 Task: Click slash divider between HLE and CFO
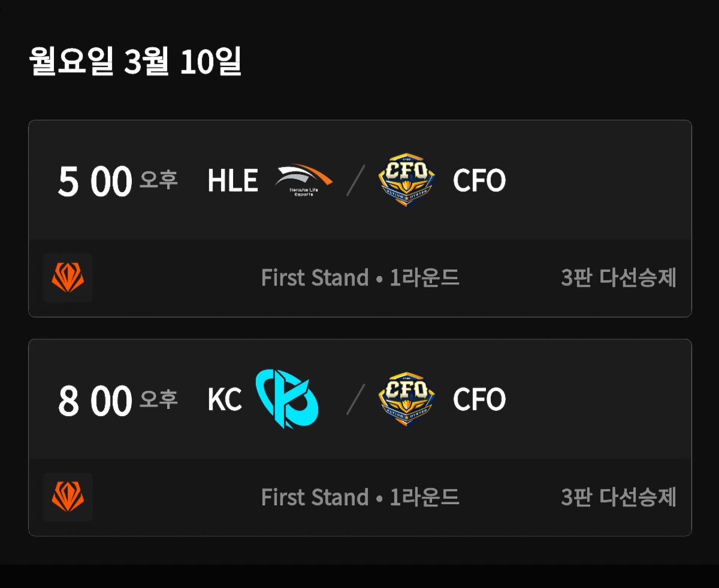(x=355, y=180)
